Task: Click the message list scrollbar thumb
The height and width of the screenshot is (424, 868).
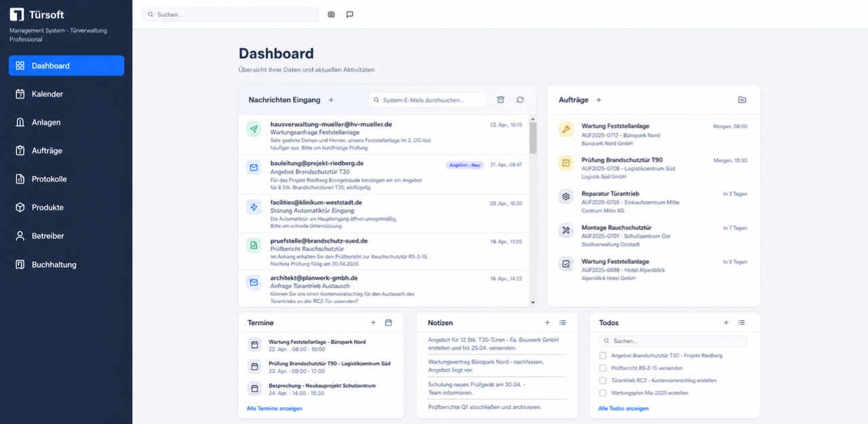Action: tap(532, 138)
